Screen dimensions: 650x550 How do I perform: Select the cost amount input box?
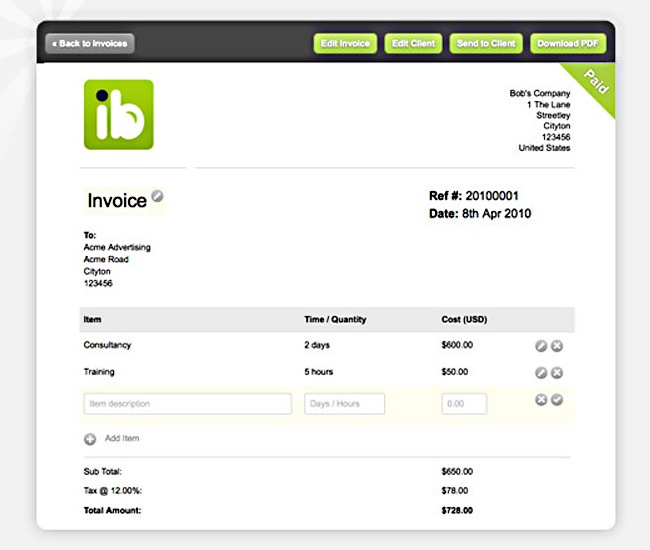pos(464,404)
